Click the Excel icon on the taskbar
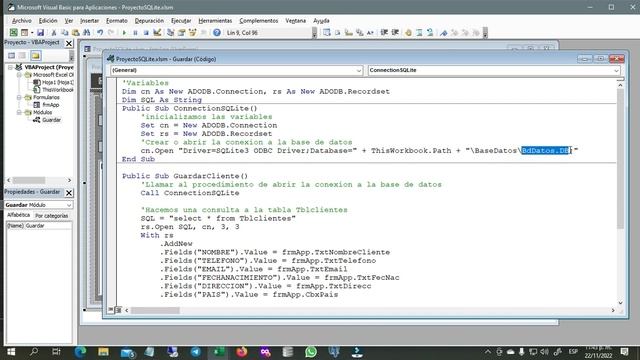This screenshot has height=360, width=640. (219, 352)
